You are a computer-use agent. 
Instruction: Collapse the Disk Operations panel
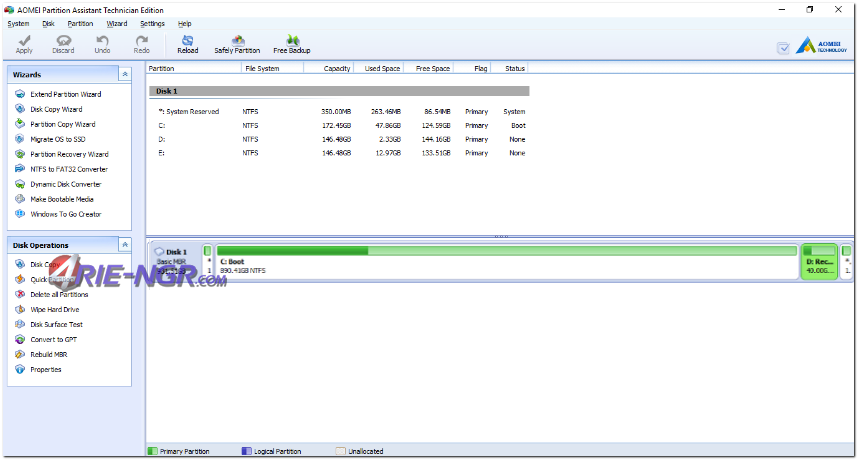click(125, 245)
